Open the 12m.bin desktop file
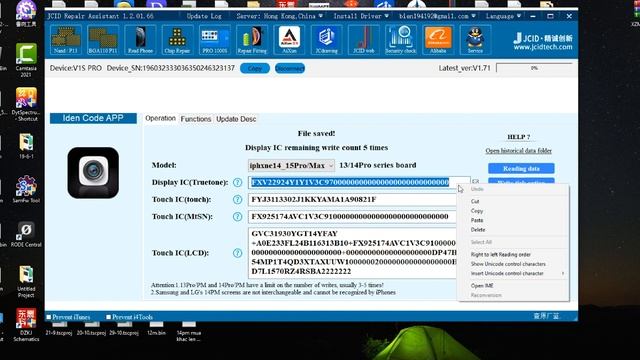 [x=156, y=329]
